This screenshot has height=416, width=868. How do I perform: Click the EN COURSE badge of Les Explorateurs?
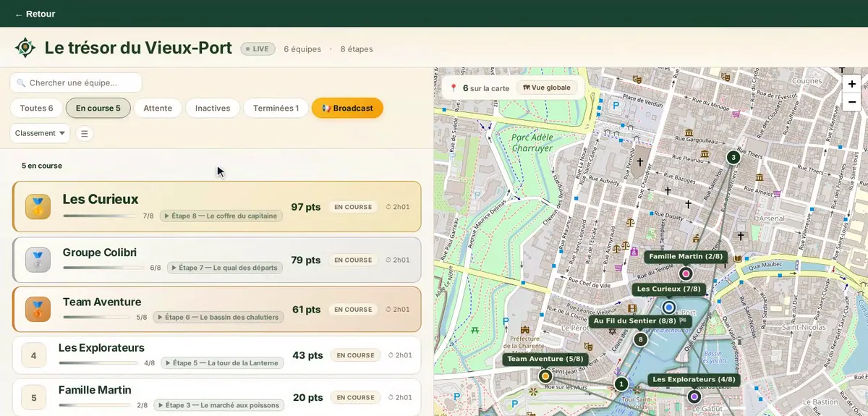coord(355,355)
